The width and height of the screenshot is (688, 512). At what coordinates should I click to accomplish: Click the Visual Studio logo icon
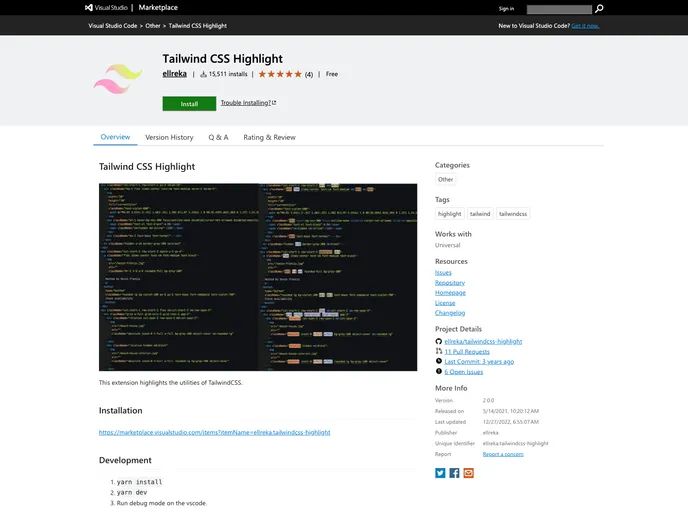89,7
